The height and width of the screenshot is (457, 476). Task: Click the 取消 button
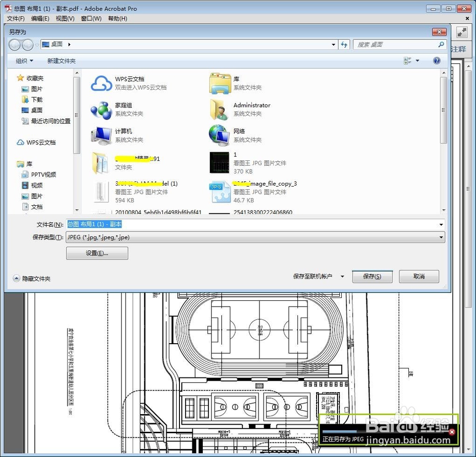tap(419, 276)
